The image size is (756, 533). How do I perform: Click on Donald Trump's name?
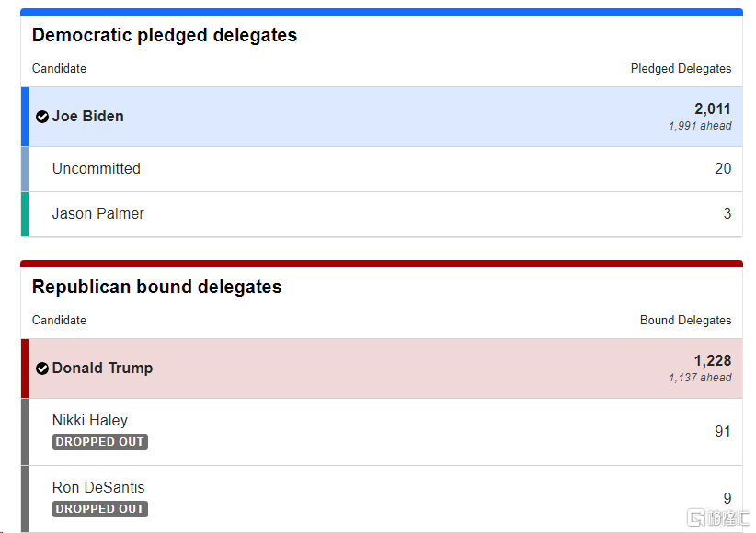[x=102, y=369]
